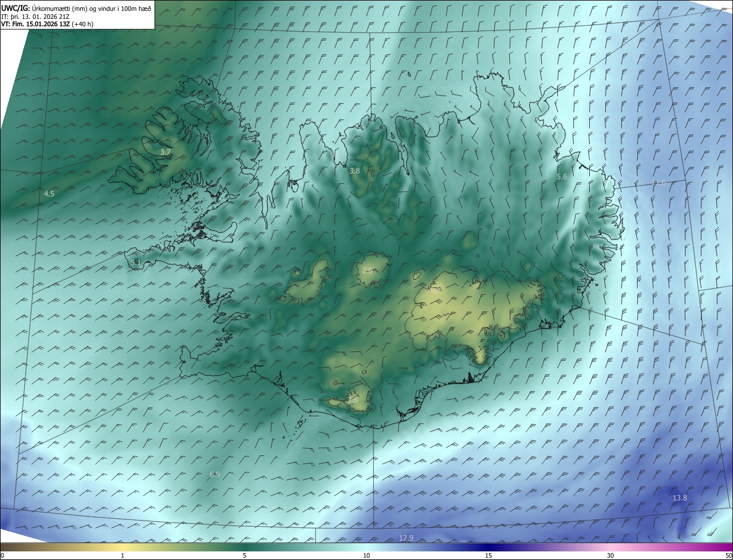Select the 11.6 label off east coast
This screenshot has height=560, width=733.
coord(660,183)
